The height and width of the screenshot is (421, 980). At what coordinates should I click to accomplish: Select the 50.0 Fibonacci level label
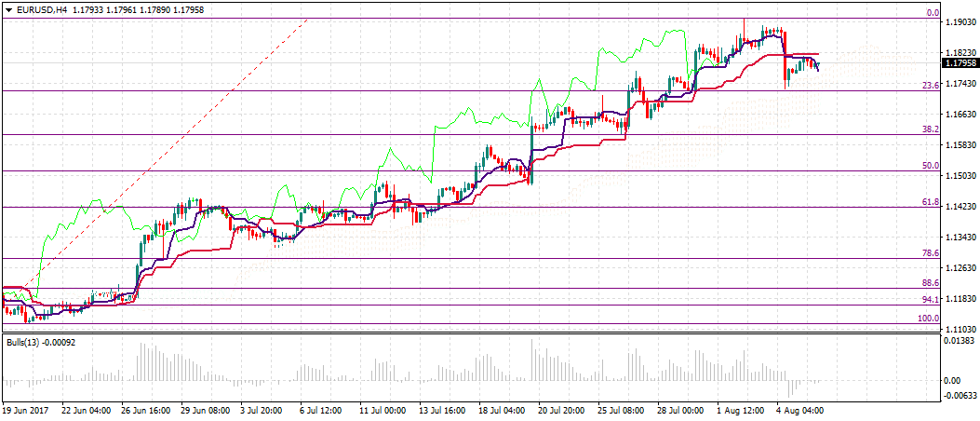(929, 165)
